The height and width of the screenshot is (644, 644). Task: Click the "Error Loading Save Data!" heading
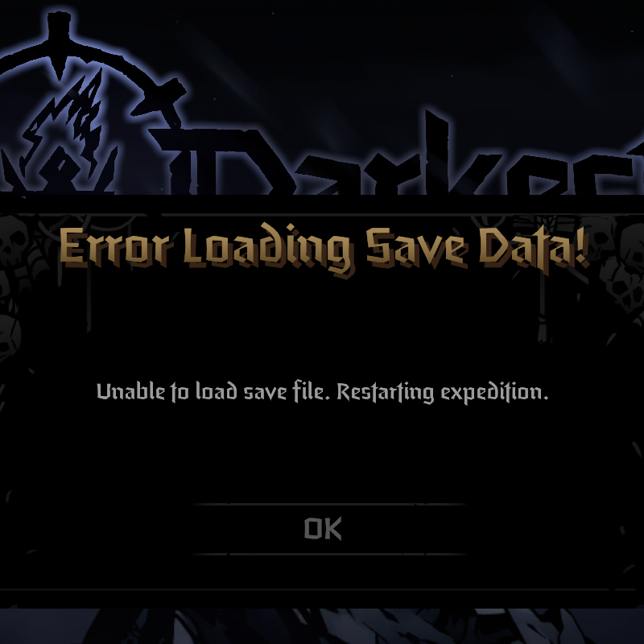324,249
